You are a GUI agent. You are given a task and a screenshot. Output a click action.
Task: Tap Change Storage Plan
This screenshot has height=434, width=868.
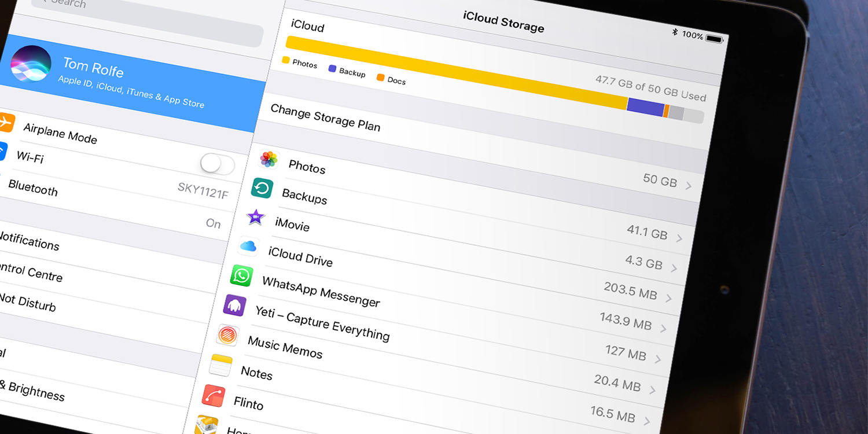325,117
